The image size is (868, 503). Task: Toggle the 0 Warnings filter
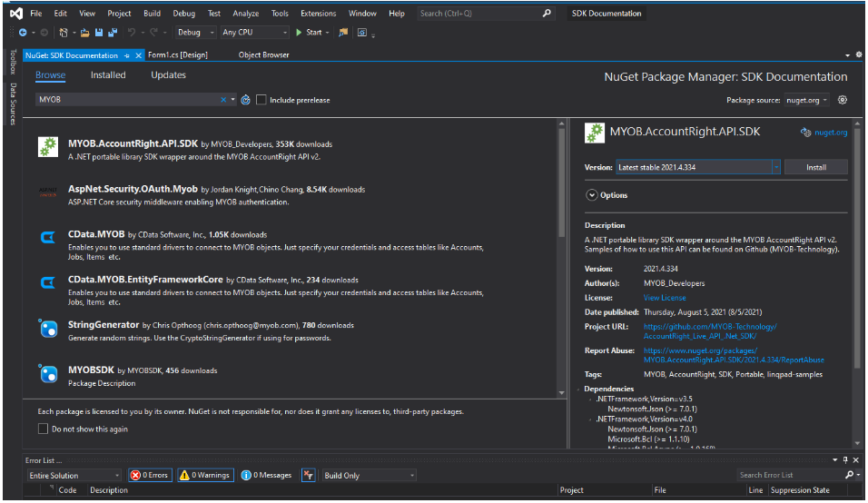(x=205, y=476)
